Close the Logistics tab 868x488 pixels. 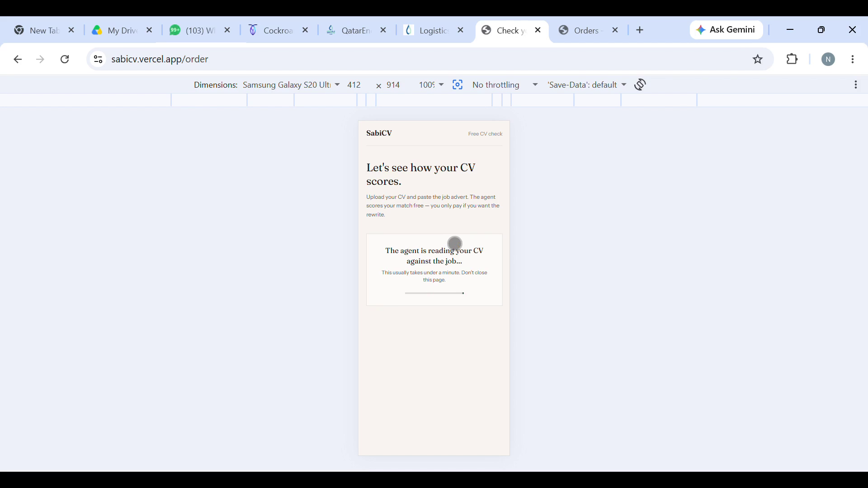click(x=461, y=30)
